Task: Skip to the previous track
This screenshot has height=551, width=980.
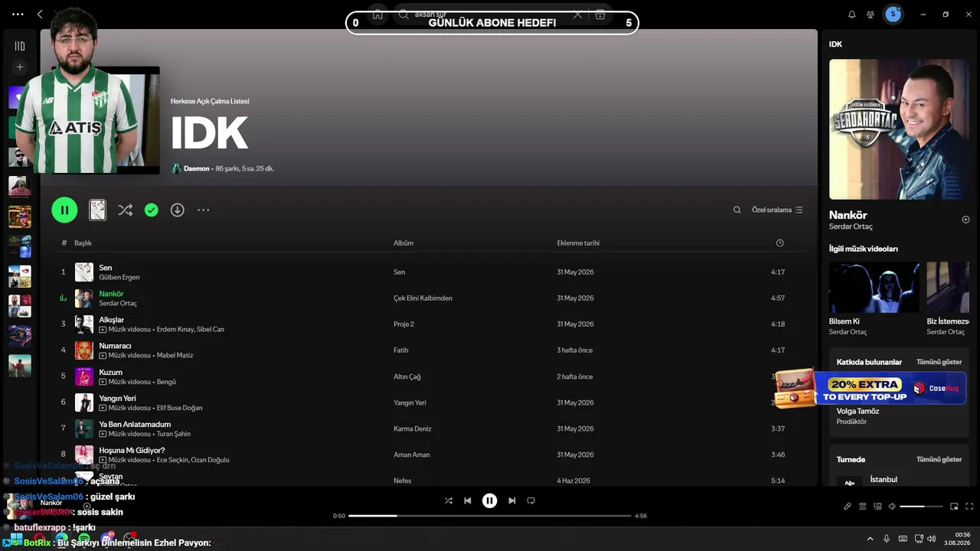Action: coord(468,500)
